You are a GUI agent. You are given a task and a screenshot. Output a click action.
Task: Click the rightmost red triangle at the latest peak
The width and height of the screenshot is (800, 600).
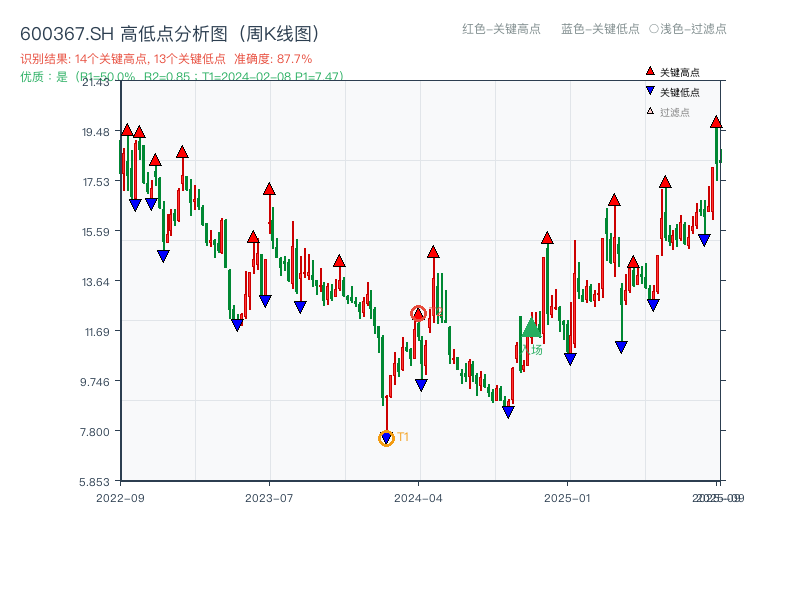(x=717, y=122)
